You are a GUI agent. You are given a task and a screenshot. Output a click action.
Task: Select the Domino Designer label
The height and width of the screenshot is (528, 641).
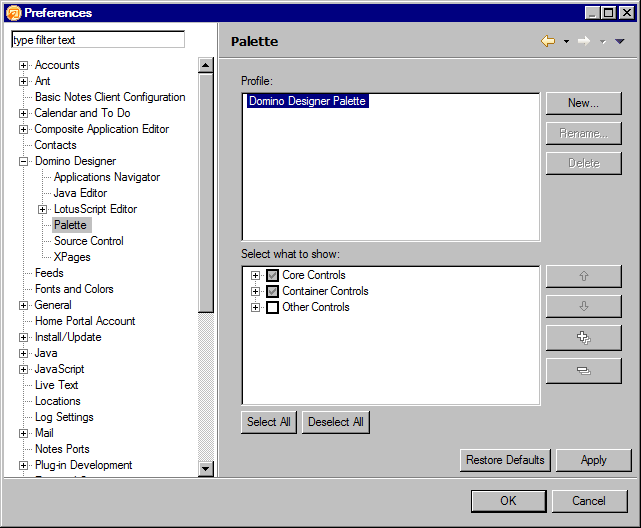(76, 161)
